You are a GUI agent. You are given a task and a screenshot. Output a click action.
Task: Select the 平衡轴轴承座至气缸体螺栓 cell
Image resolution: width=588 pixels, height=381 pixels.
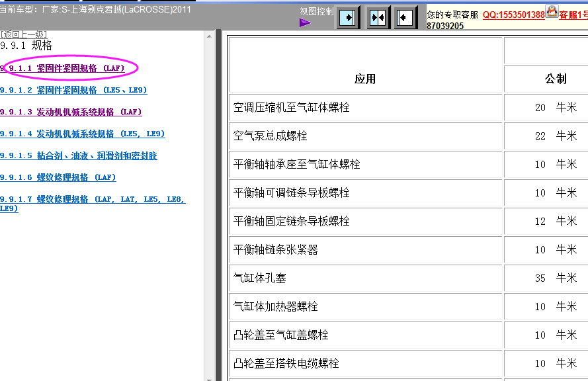point(365,164)
